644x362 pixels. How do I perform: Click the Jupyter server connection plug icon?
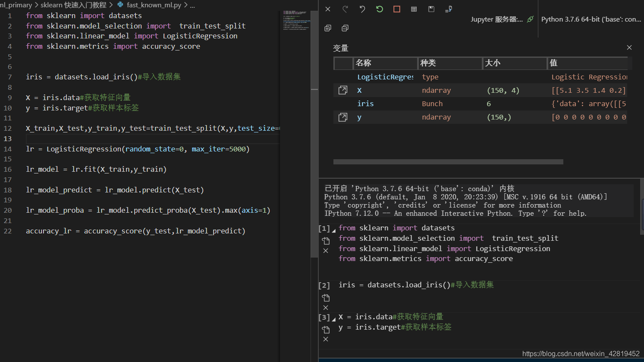[531, 19]
